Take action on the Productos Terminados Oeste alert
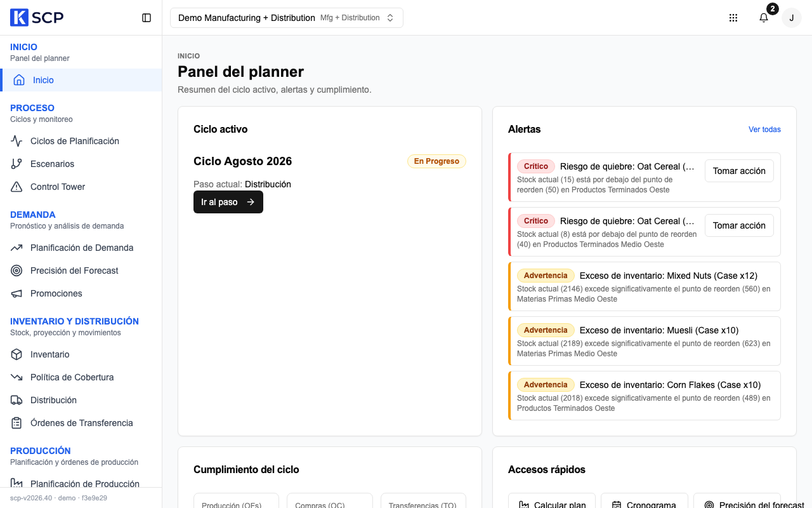The width and height of the screenshot is (812, 508). pyautogui.click(x=739, y=171)
